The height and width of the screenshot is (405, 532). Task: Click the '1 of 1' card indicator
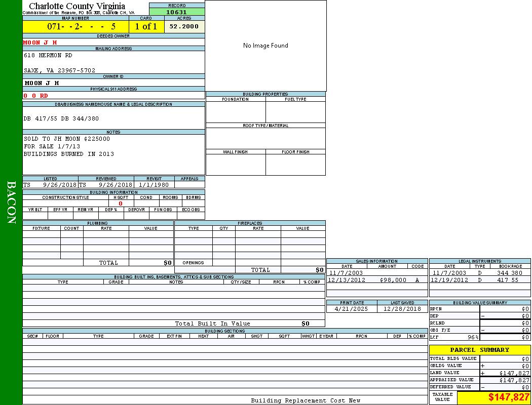point(146,27)
